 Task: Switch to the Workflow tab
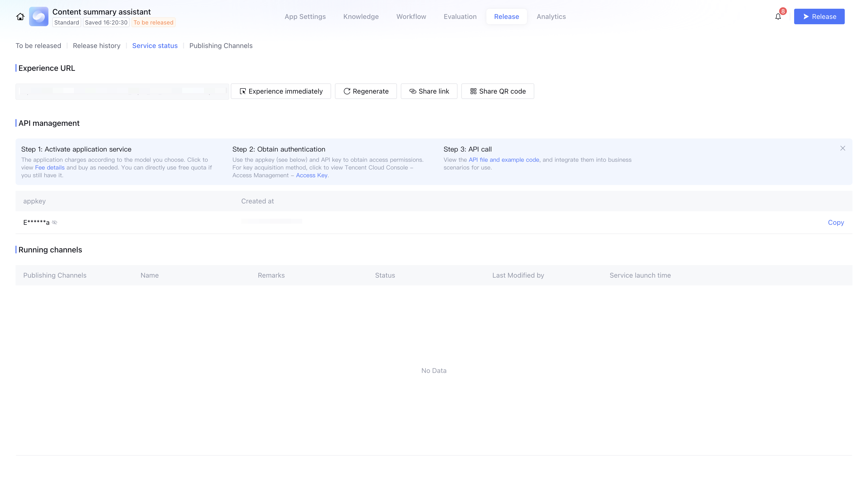pyautogui.click(x=411, y=16)
